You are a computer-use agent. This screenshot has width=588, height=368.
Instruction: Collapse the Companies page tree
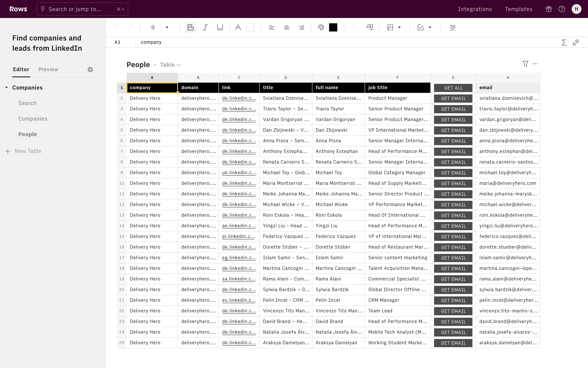(x=7, y=88)
